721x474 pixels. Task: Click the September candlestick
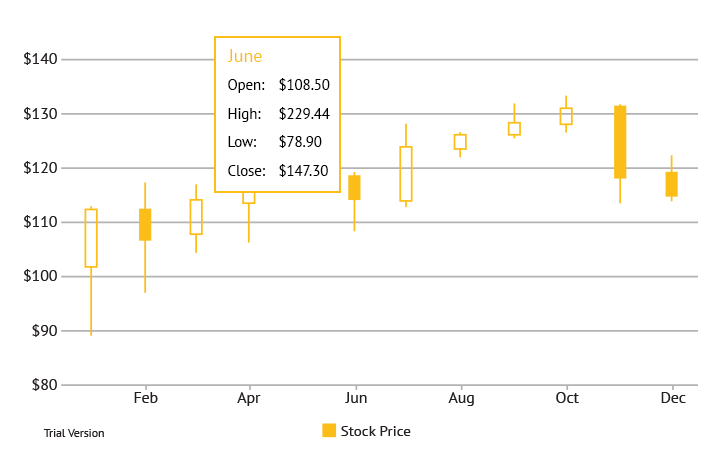514,128
